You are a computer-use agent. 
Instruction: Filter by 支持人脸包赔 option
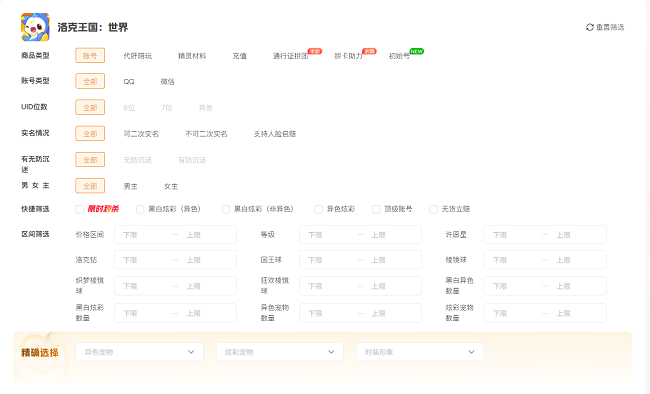point(275,134)
